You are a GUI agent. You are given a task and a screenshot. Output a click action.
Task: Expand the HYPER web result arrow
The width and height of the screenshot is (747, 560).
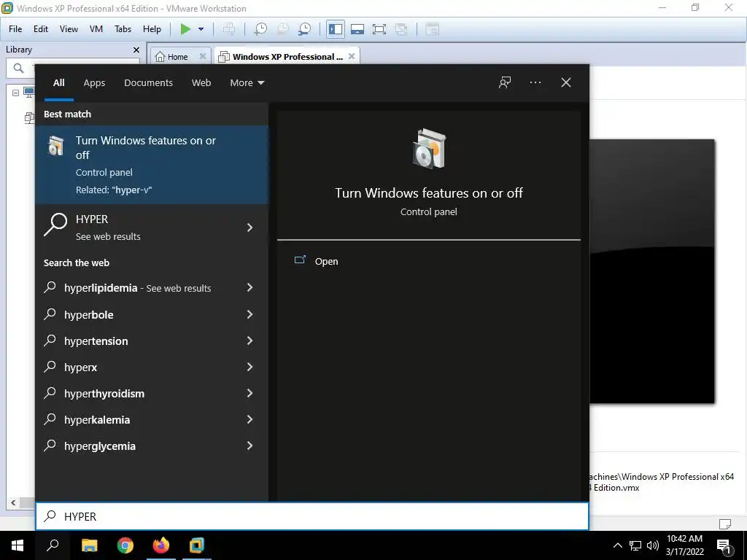point(249,227)
